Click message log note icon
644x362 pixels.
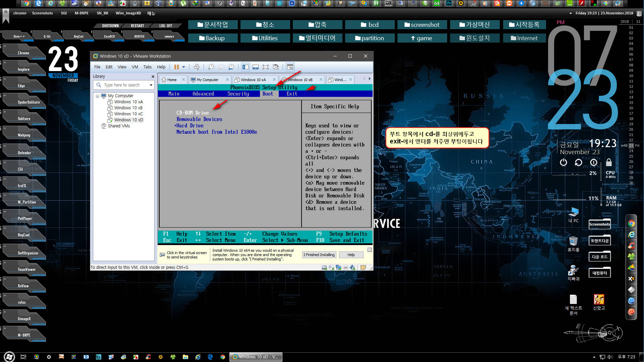[x=363, y=267]
